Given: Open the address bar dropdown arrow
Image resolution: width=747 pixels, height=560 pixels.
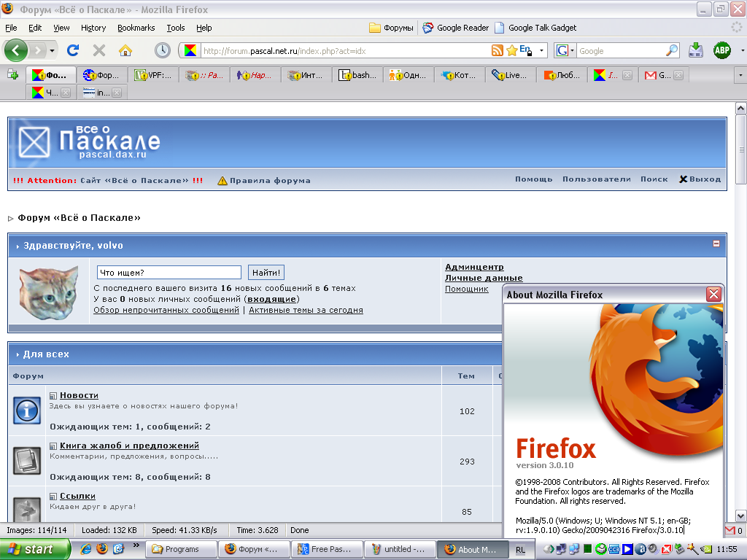Looking at the screenshot, I should [x=542, y=51].
